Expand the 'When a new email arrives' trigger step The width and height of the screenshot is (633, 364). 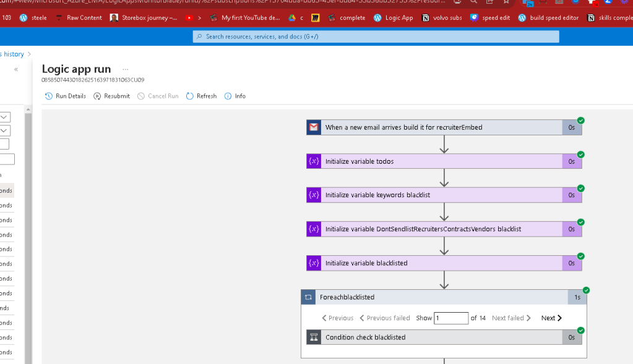pos(444,127)
